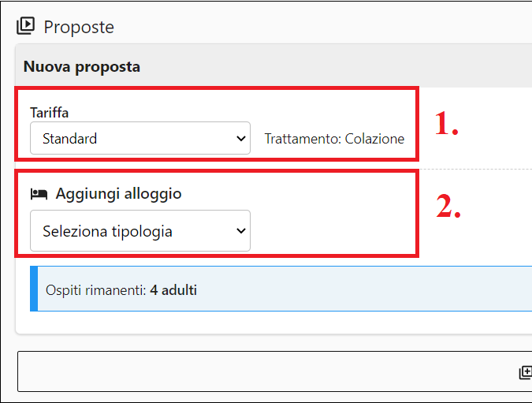The width and height of the screenshot is (532, 403).
Task: Click the Tariffa field label
Action: 49,113
